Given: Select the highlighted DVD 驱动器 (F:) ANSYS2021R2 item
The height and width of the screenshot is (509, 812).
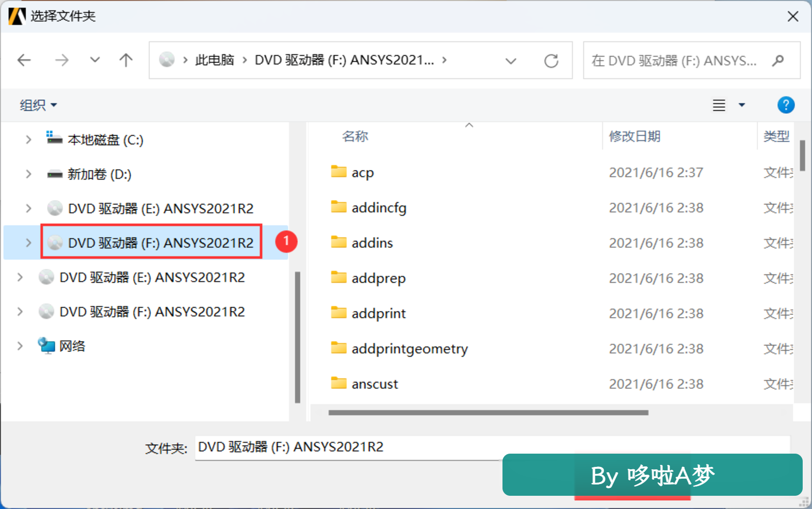Looking at the screenshot, I should (151, 242).
